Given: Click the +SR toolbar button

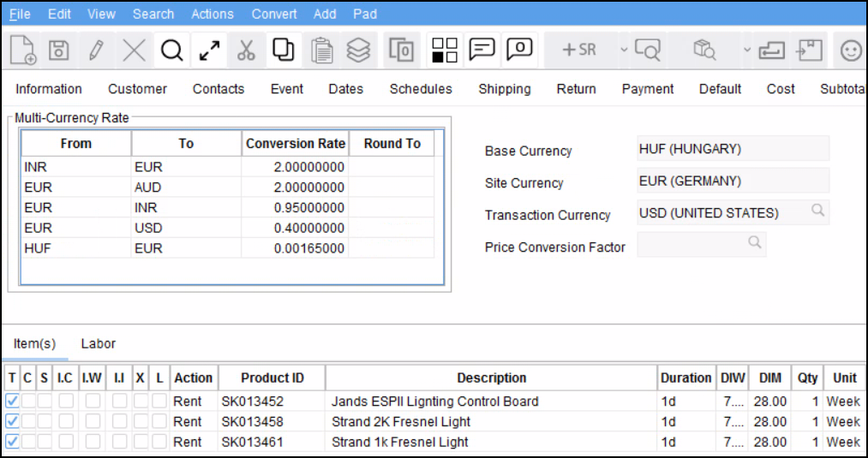Looking at the screenshot, I should (x=578, y=51).
